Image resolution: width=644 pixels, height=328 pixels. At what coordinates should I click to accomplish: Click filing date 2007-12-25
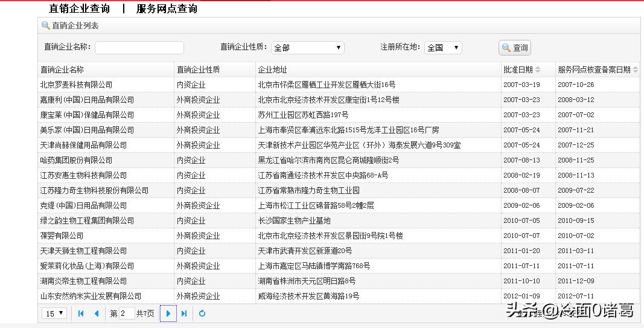[576, 145]
